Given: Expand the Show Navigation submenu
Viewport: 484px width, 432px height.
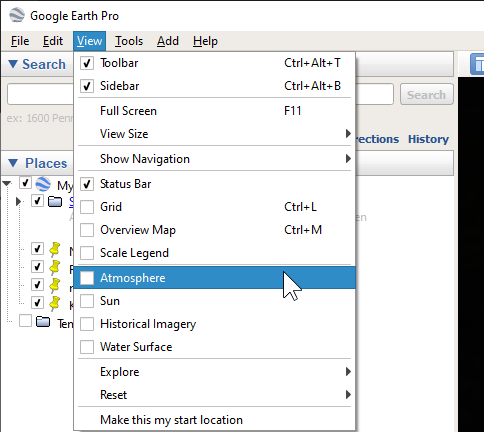Looking at the screenshot, I should (x=215, y=159).
